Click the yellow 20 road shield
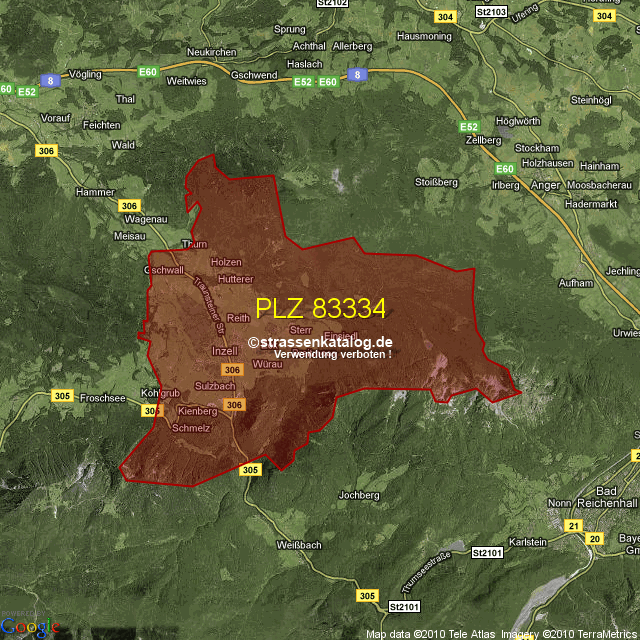The height and width of the screenshot is (640, 640). 595,539
